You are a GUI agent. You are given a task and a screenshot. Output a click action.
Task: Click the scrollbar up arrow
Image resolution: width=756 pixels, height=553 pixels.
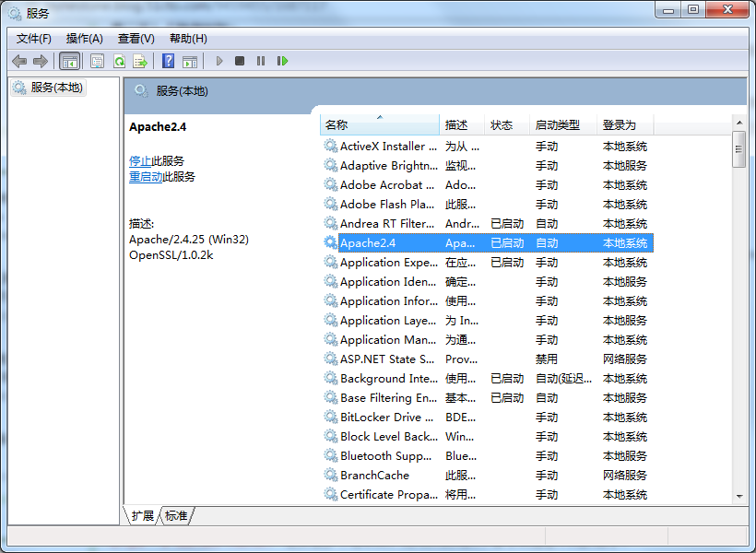[x=739, y=123]
